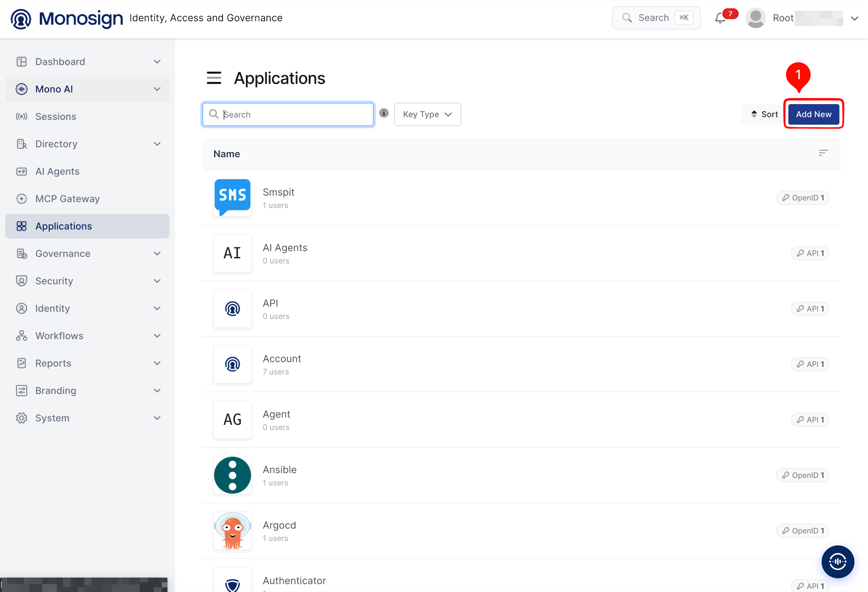Click the AI Agents app tile icon

tap(232, 253)
